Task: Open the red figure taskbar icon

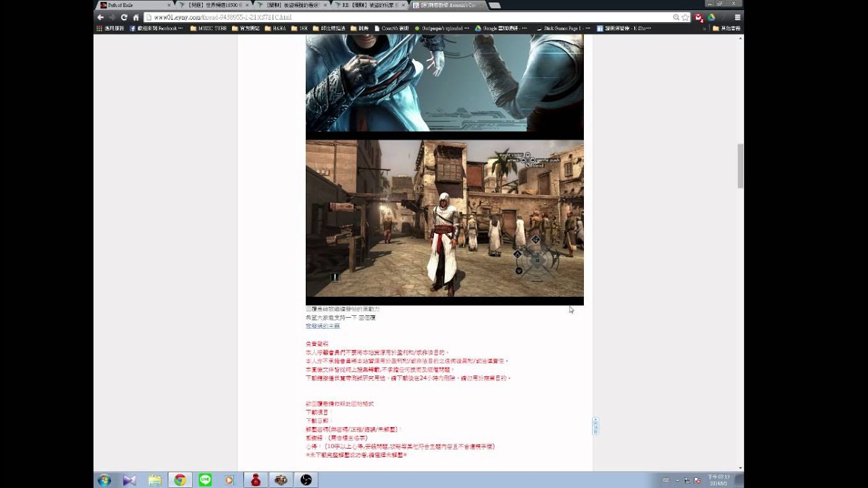Action: click(256, 480)
